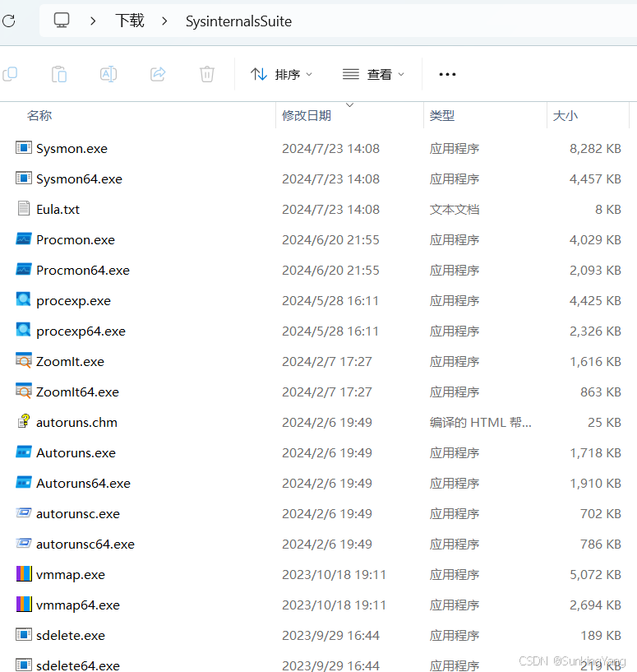Click the 5,072 KB size value
This screenshot has height=672, width=637.
595,575
